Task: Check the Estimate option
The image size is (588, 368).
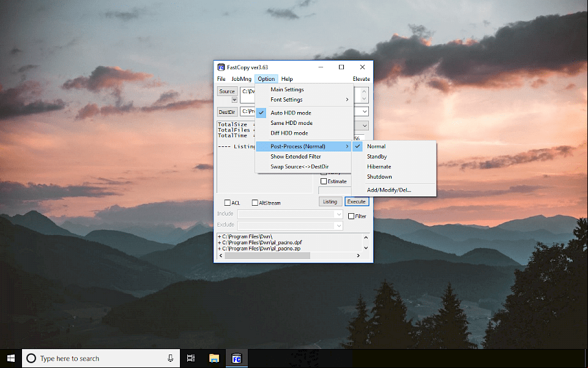Action: click(324, 181)
